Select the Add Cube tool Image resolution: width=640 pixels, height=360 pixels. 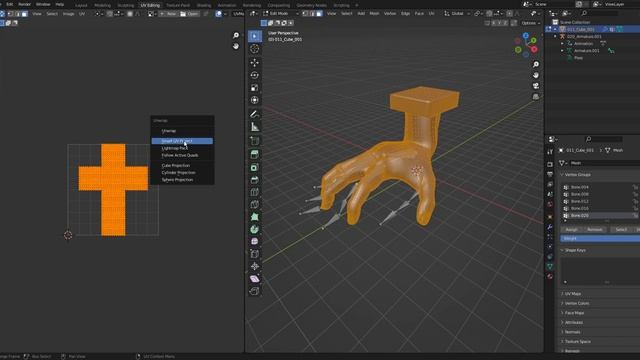tap(255, 141)
